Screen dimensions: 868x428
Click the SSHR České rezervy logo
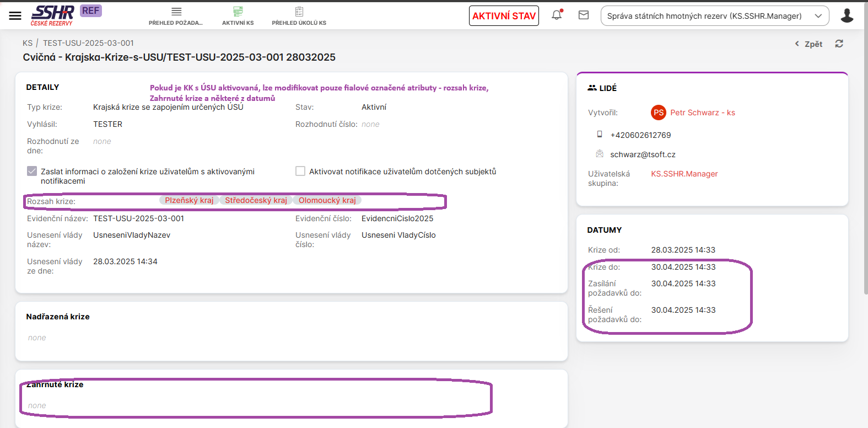pos(52,15)
